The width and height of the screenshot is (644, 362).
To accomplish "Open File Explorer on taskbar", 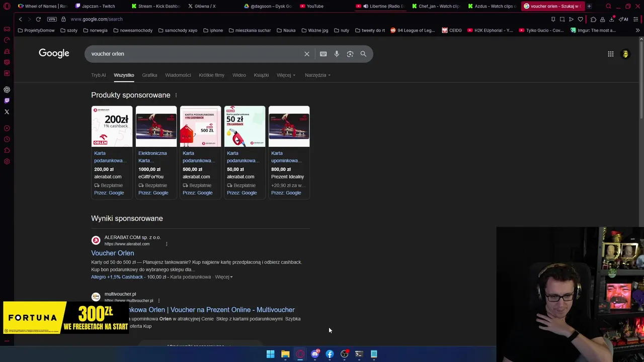I will point(285,354).
